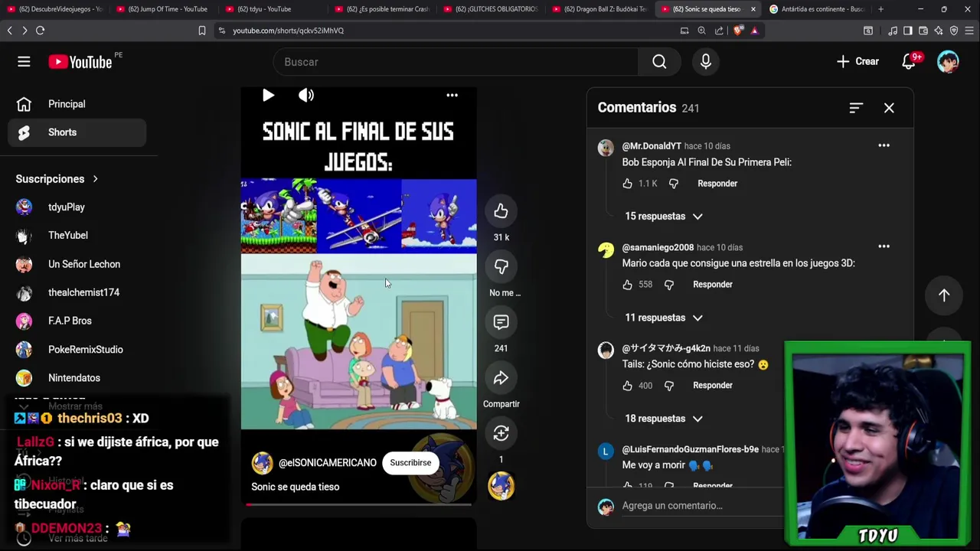980x551 pixels.
Task: Click the YouTube logo
Action: 80,62
